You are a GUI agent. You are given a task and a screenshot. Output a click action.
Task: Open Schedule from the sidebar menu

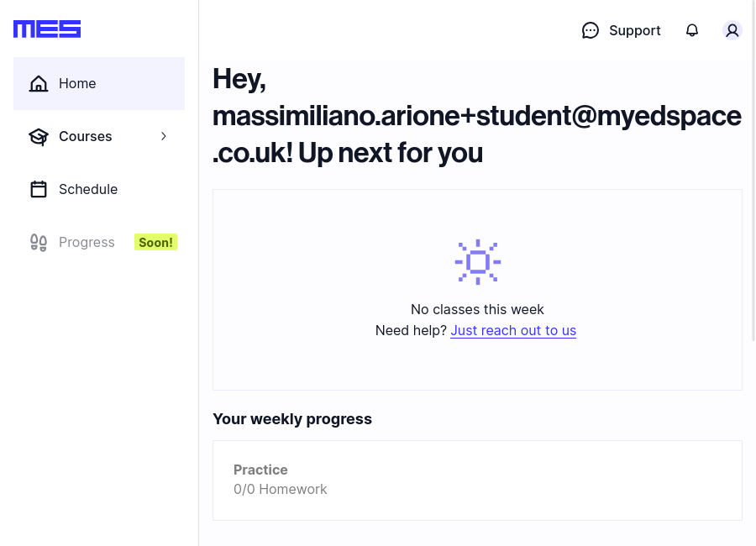(x=88, y=189)
